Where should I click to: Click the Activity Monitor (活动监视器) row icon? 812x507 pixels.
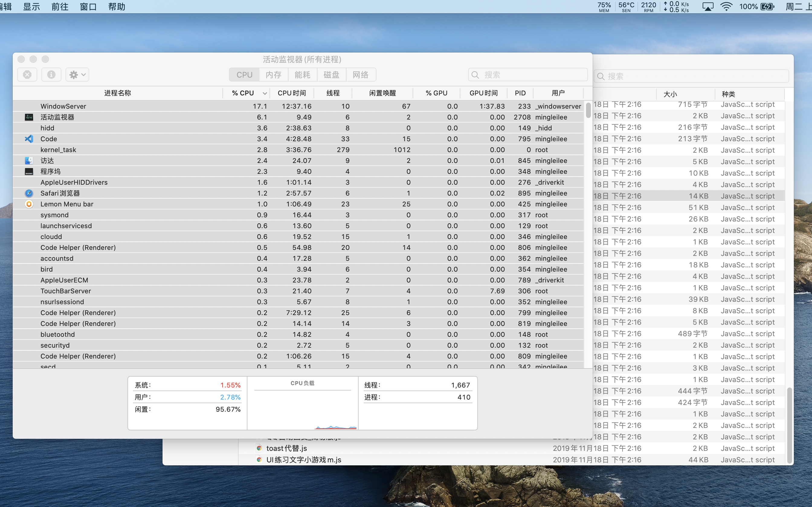click(x=29, y=117)
